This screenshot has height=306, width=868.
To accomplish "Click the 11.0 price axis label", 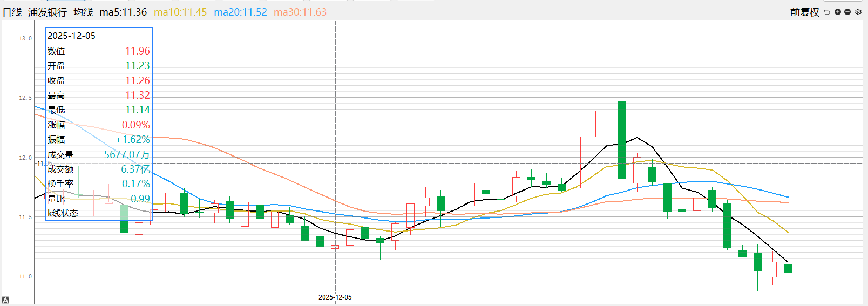I will [x=25, y=276].
